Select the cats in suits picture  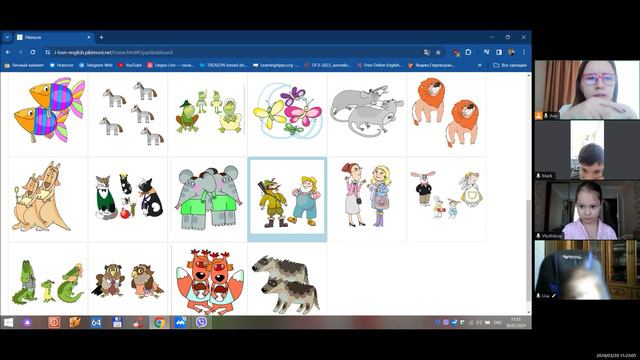pos(128,197)
